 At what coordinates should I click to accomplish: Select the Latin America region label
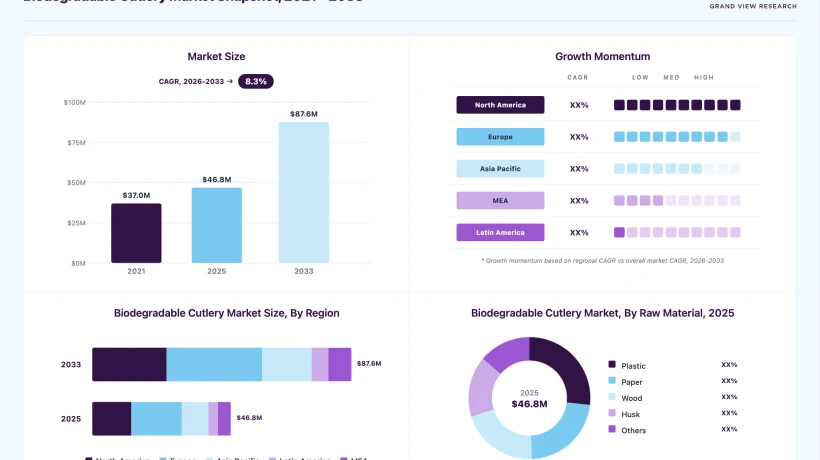pyautogui.click(x=500, y=233)
